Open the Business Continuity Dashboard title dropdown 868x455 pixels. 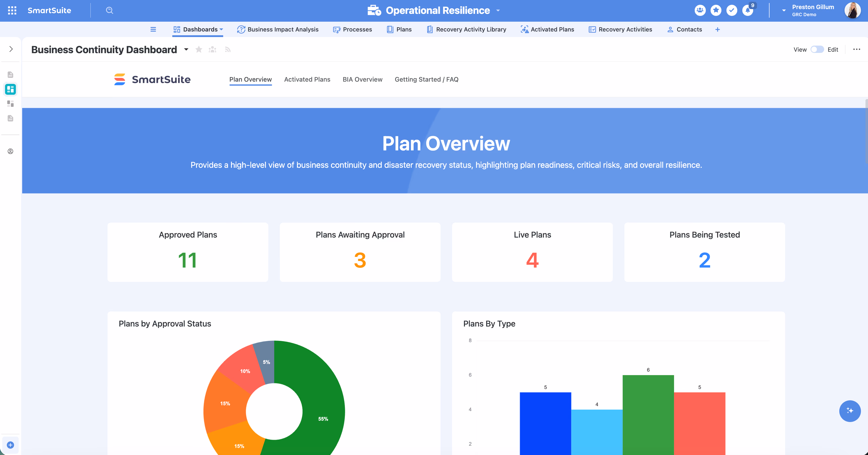click(x=186, y=50)
